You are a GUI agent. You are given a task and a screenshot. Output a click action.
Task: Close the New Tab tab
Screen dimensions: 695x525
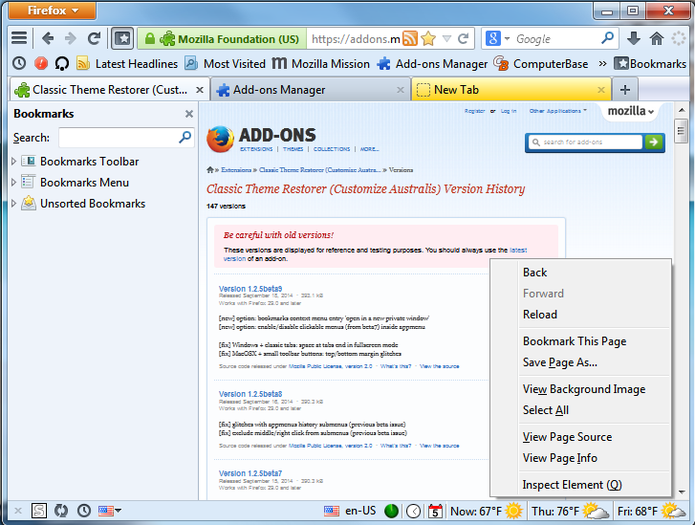pyautogui.click(x=601, y=90)
